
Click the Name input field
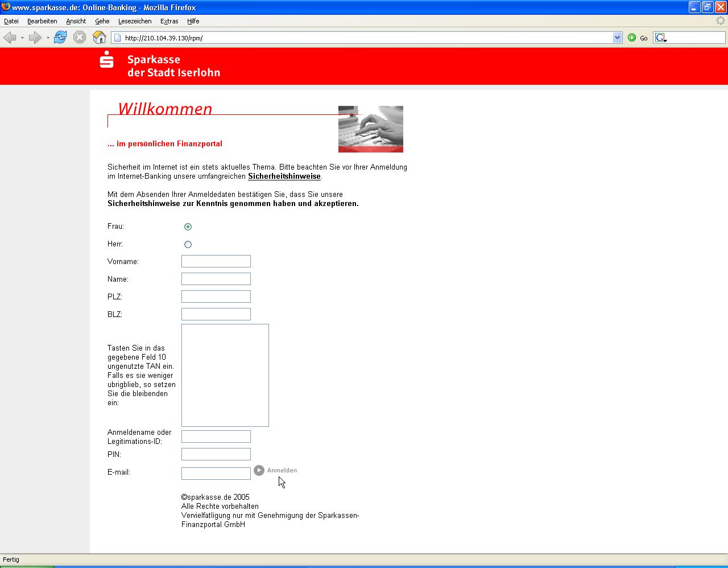point(216,279)
